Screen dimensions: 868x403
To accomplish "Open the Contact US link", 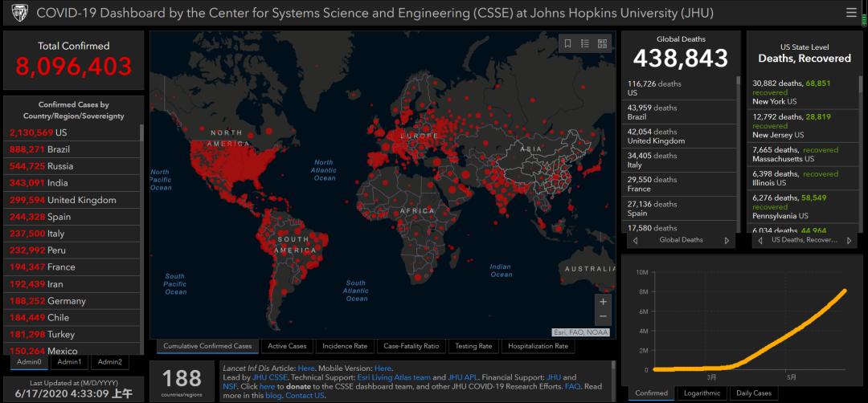I will point(305,395).
